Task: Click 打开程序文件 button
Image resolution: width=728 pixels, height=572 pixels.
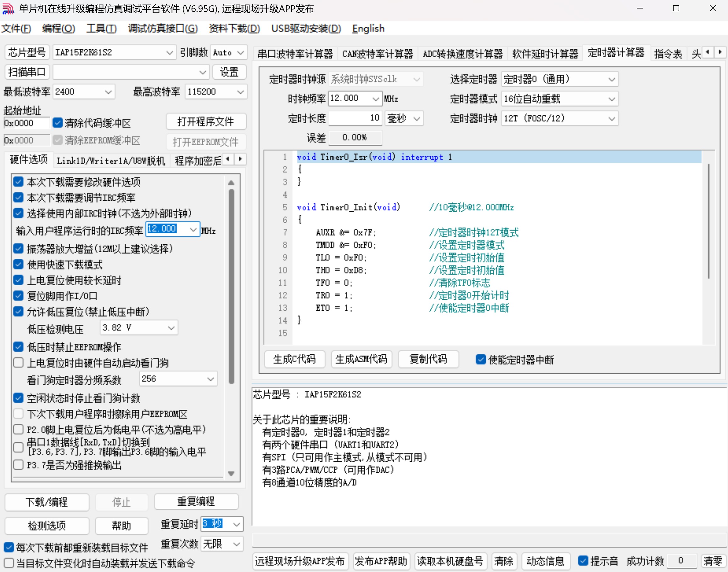Action: point(206,121)
